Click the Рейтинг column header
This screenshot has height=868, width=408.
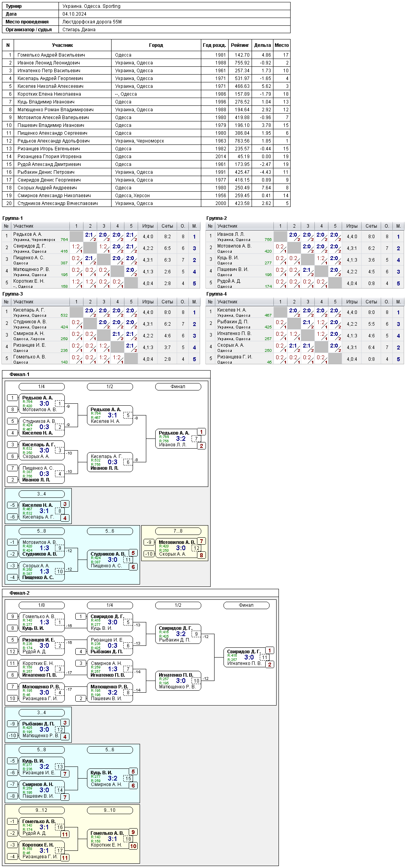[240, 45]
